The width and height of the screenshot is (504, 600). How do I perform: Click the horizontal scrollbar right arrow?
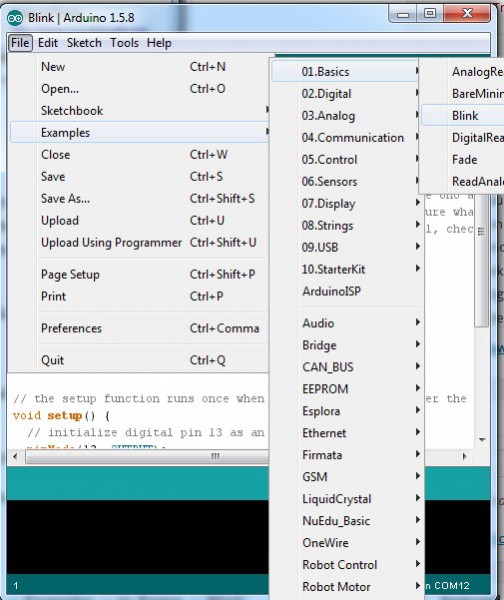coord(465,456)
